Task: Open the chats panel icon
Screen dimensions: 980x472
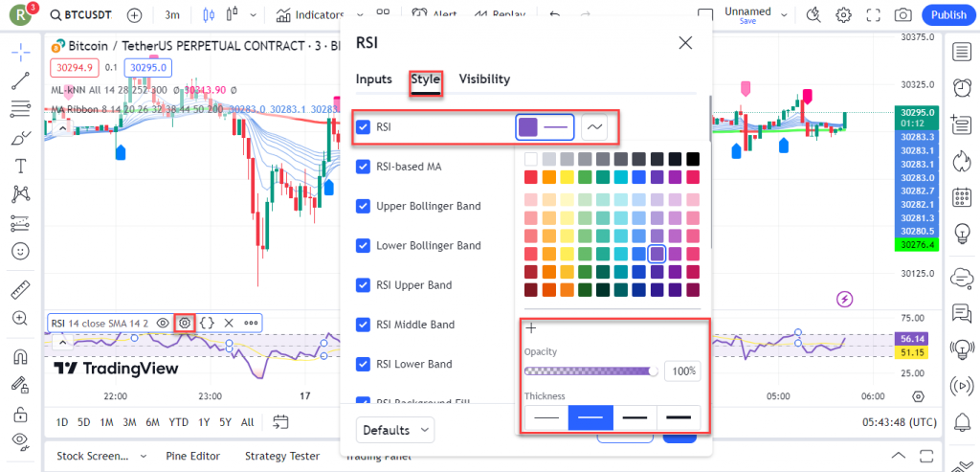Action: coord(960,312)
